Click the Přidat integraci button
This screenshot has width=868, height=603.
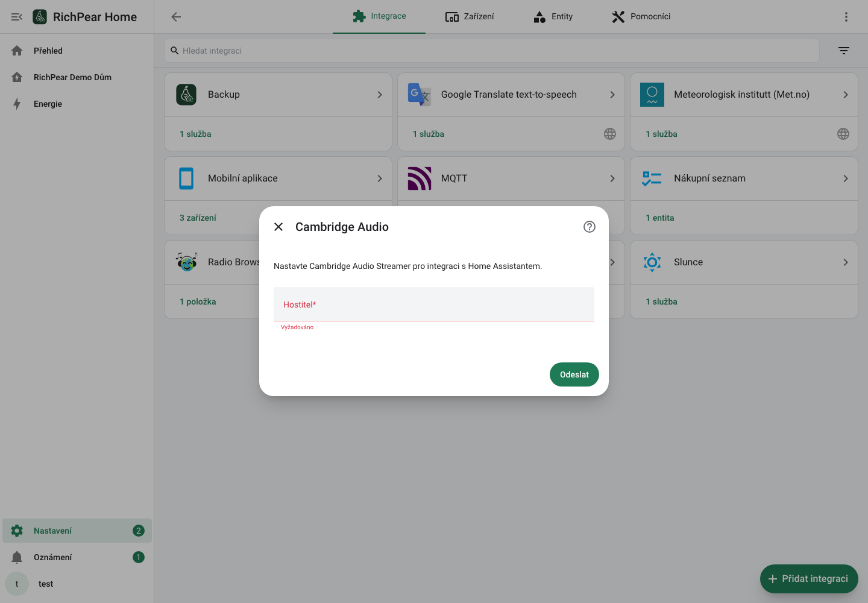click(809, 579)
